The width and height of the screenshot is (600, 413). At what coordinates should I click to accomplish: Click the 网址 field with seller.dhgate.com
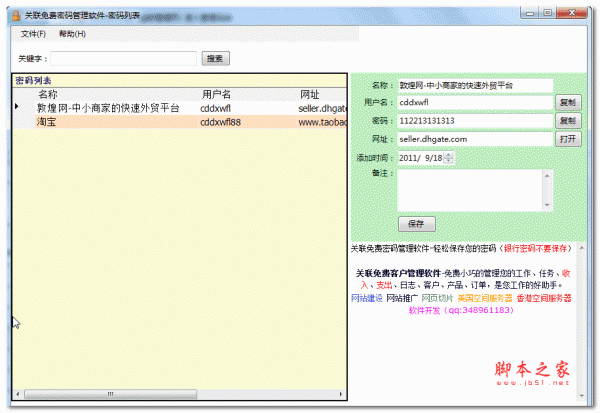(x=475, y=139)
